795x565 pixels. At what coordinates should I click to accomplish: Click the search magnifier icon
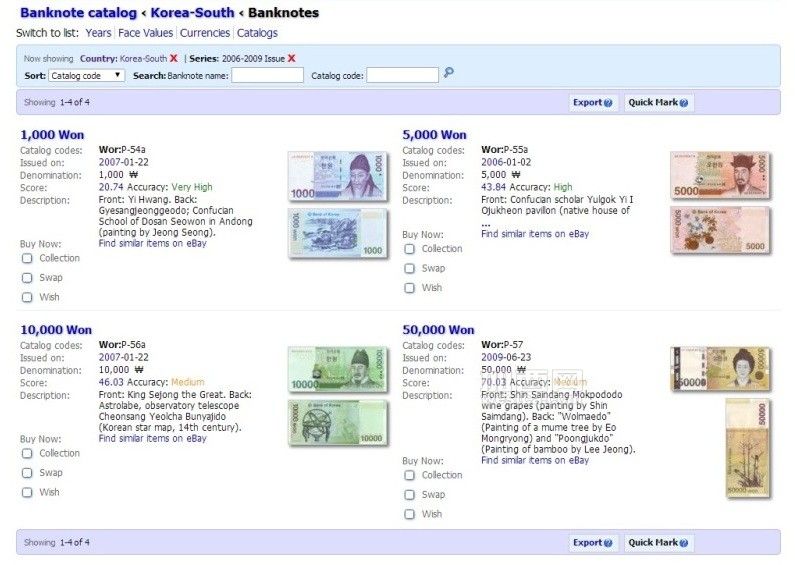click(x=449, y=73)
